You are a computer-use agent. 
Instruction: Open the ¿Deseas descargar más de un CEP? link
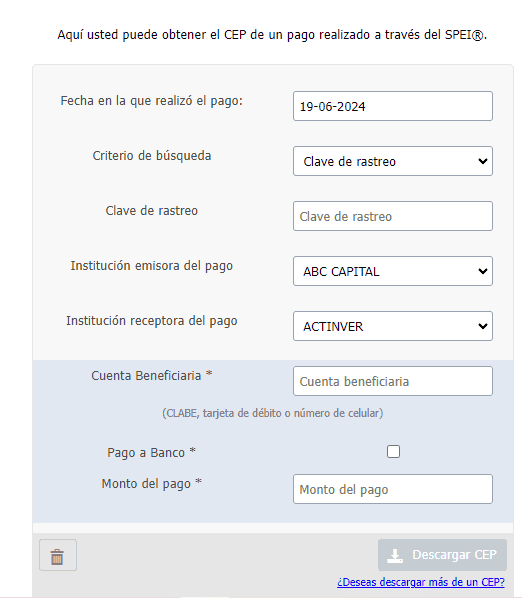point(421,582)
